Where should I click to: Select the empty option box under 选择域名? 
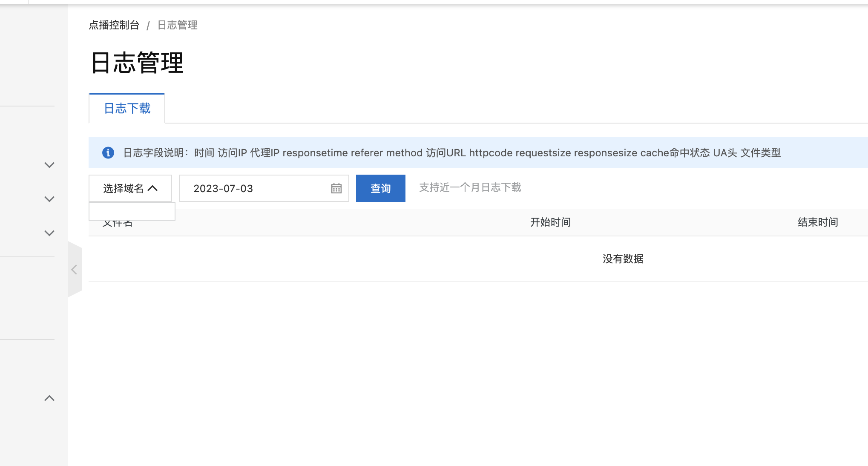click(x=132, y=211)
